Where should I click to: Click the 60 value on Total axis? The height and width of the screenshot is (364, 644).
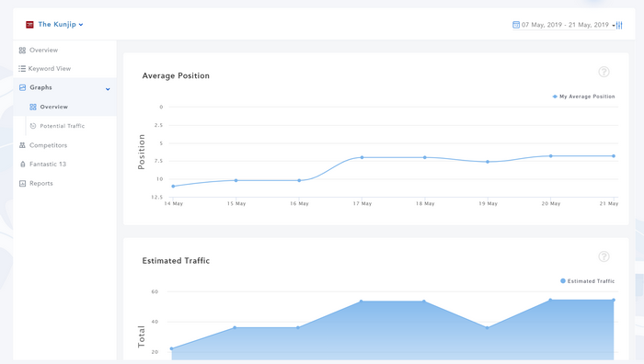(155, 291)
